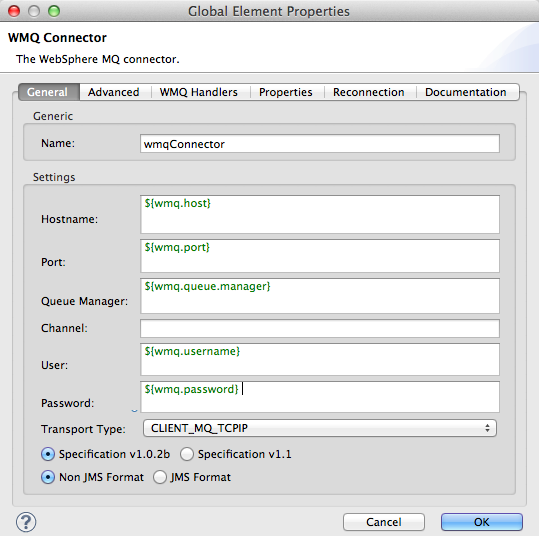Open the Properties tab

coord(286,92)
